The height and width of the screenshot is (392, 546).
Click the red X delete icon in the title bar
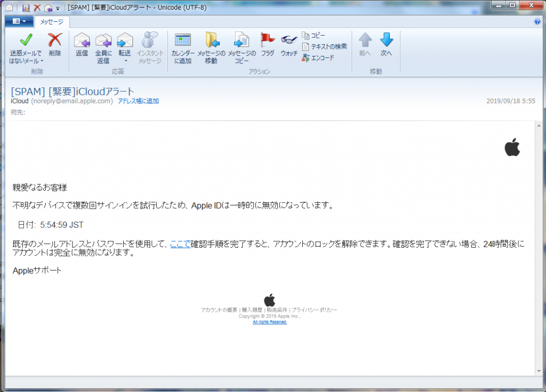tap(37, 7)
